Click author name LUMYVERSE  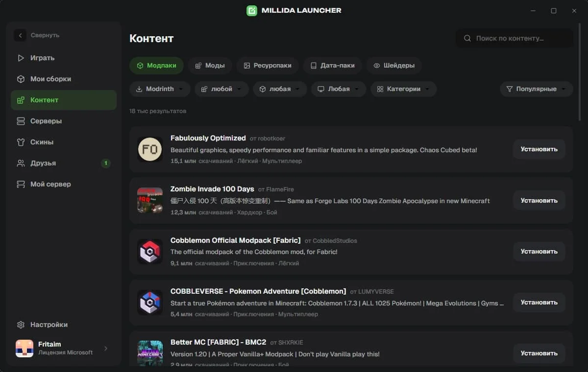[x=376, y=292]
